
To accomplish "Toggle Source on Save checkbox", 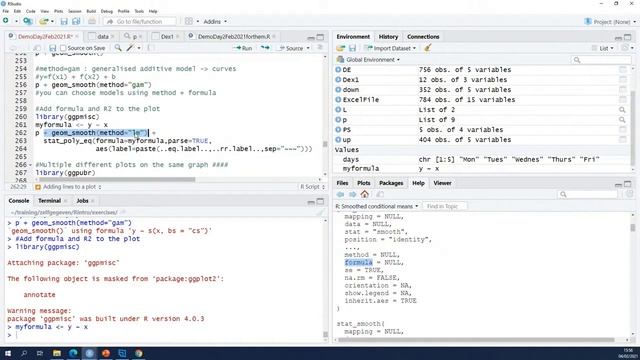I will point(63,48).
